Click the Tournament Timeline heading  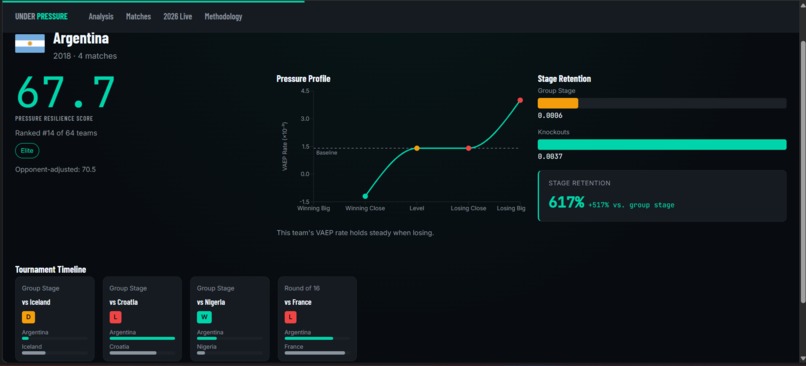tap(50, 269)
